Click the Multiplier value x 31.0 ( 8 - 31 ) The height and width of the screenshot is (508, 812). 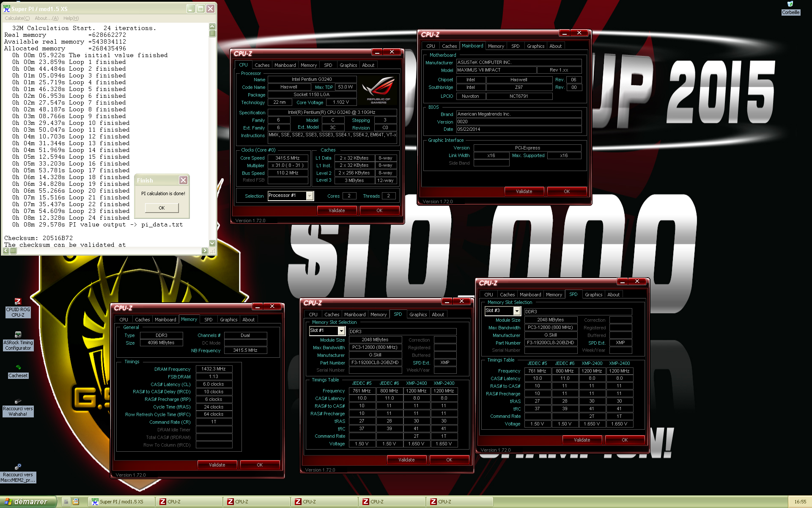288,166
